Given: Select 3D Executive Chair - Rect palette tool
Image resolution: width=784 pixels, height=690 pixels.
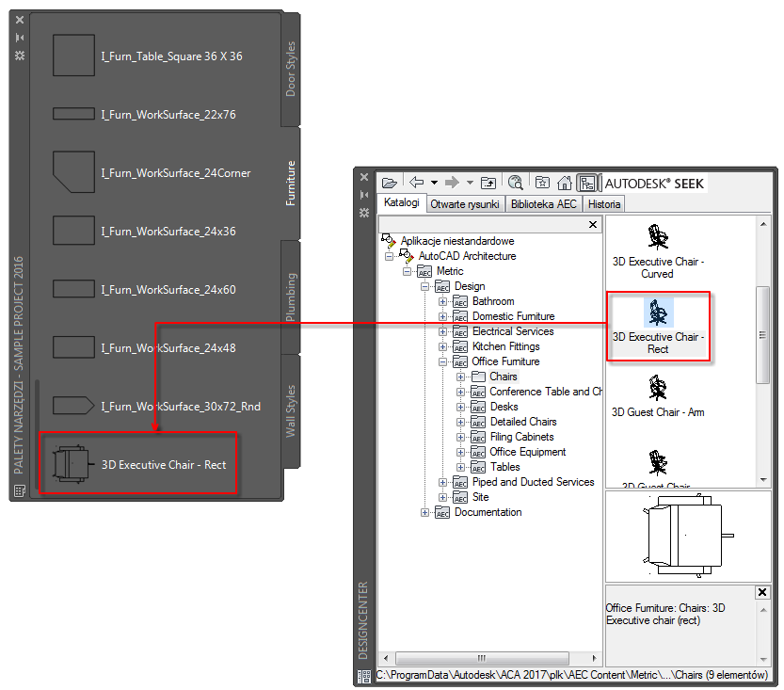Looking at the screenshot, I should (138, 463).
